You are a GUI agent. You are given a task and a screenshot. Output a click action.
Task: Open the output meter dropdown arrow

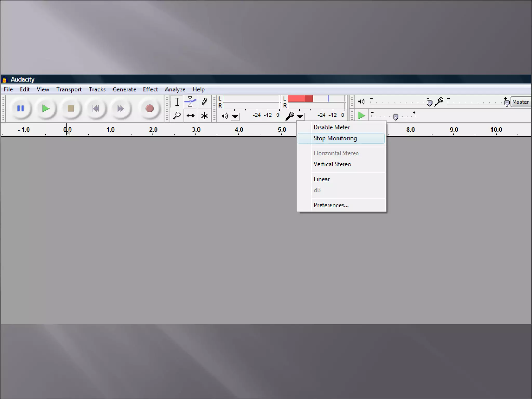pyautogui.click(x=235, y=116)
